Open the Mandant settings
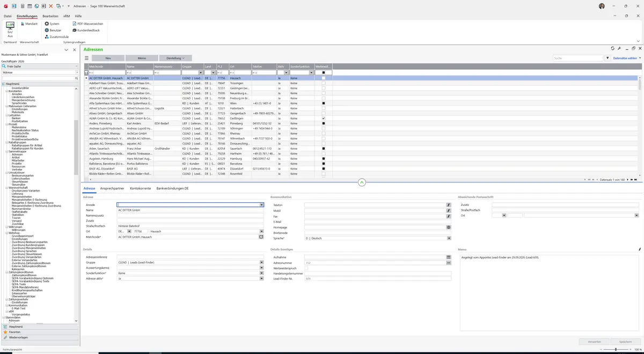 [28, 24]
